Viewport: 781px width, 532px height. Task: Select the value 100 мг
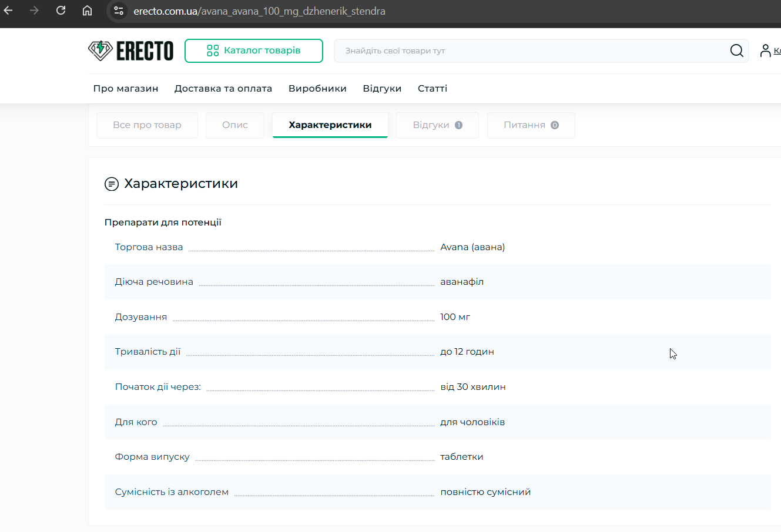(455, 317)
